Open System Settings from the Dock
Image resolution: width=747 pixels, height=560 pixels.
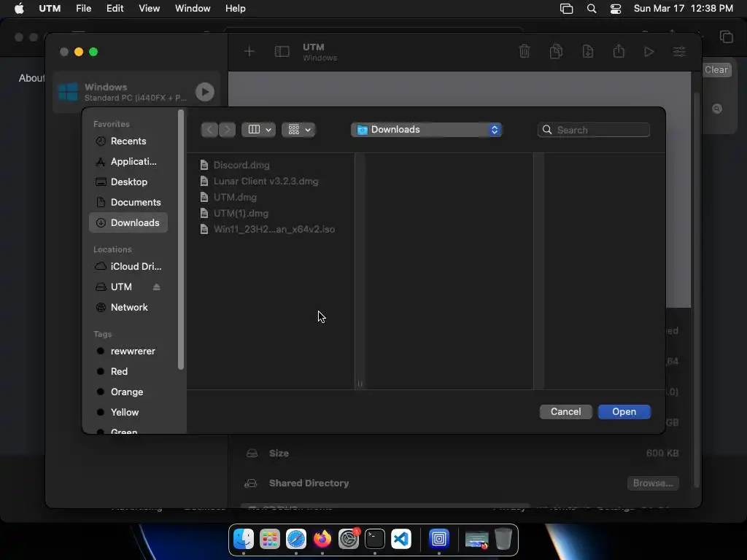[349, 539]
